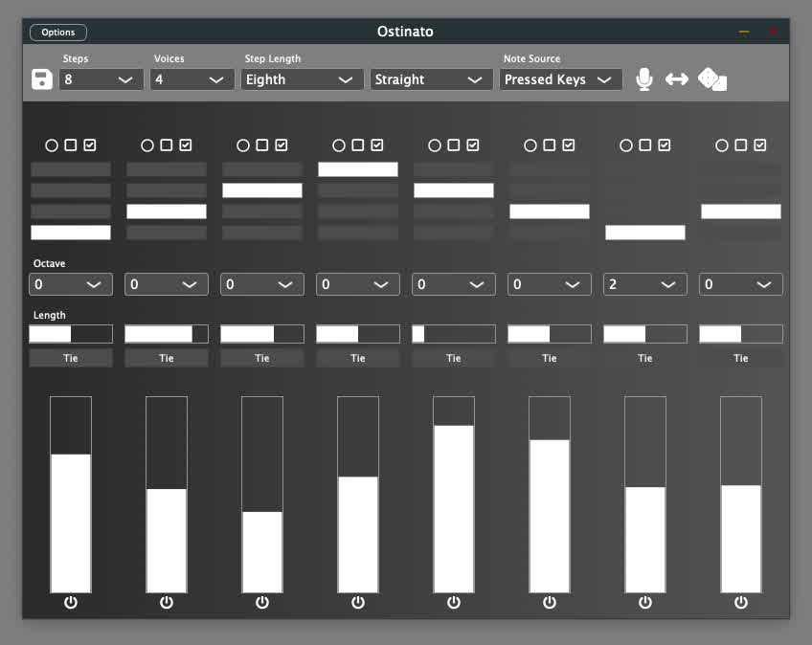812x645 pixels.
Task: Open the Octave dropdown for step 4
Action: [x=358, y=284]
